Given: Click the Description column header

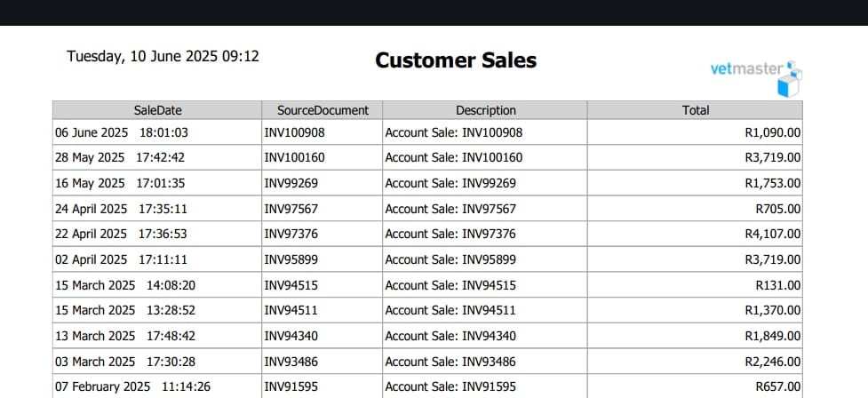Looking at the screenshot, I should click(x=485, y=110).
